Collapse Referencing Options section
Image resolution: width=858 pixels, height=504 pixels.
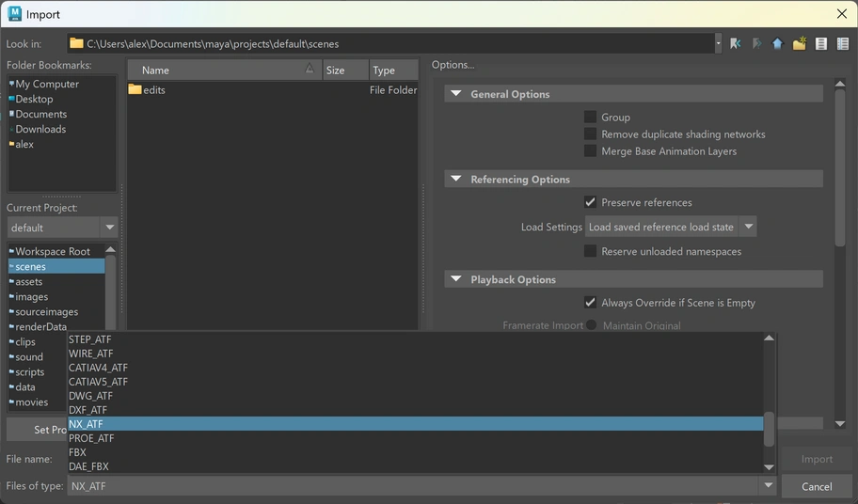tap(455, 179)
